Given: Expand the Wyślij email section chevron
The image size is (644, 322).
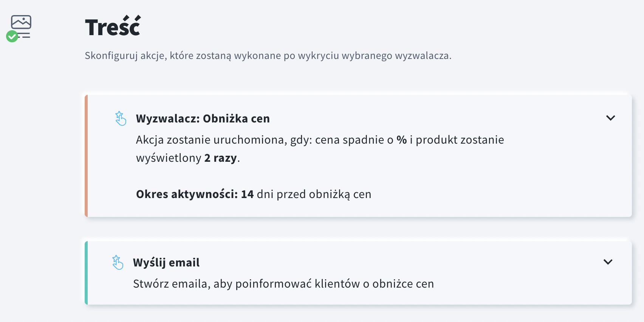Looking at the screenshot, I should coord(608,262).
